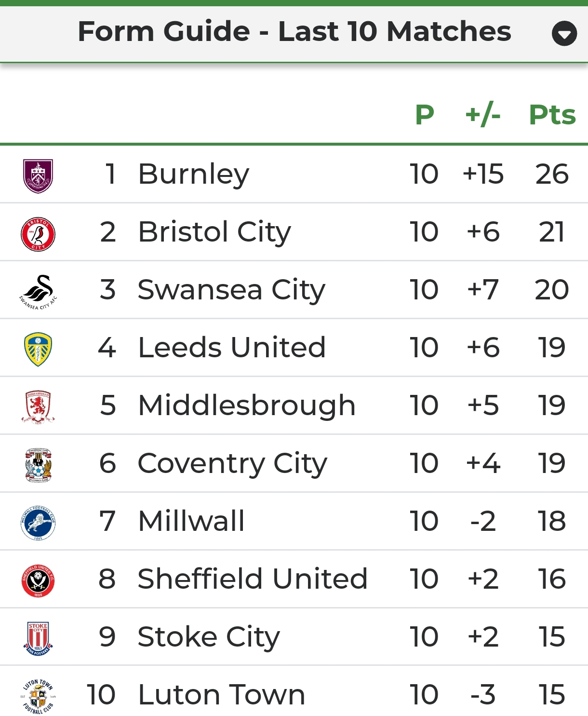The height and width of the screenshot is (716, 588).
Task: Tap the Stoke City crest
Action: pyautogui.click(x=38, y=638)
